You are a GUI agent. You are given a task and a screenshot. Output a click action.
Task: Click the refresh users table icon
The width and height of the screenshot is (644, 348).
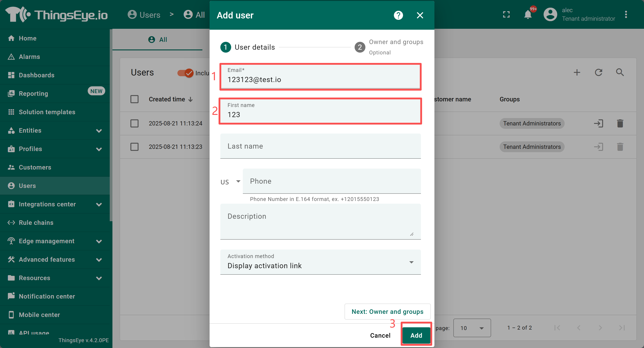(598, 72)
